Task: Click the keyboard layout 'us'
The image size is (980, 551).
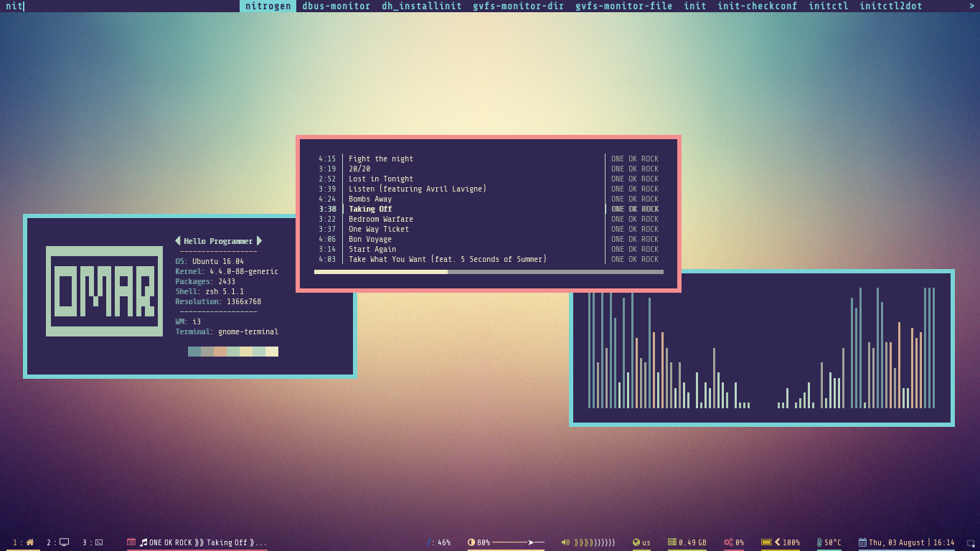Action: [x=646, y=543]
